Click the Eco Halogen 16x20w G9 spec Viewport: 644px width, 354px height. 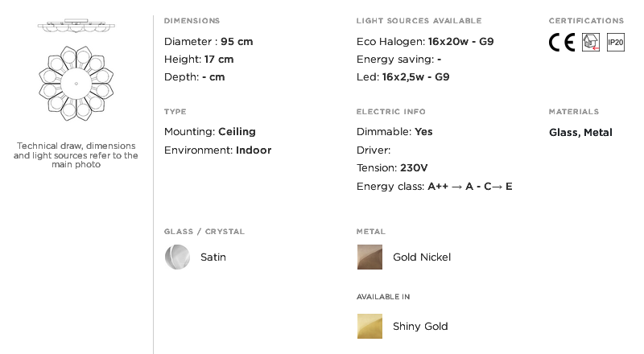425,42
